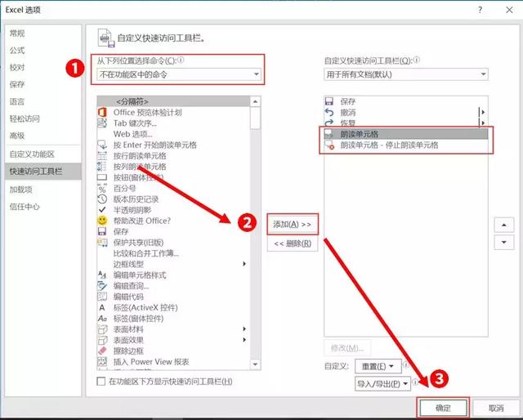Open 从下列位置选择命令 dropdown
The width and height of the screenshot is (523, 420).
point(179,74)
